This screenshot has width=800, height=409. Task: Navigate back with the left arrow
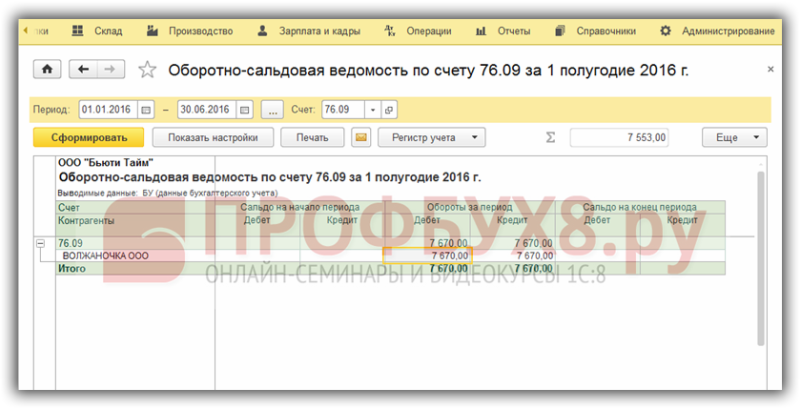pos(83,69)
